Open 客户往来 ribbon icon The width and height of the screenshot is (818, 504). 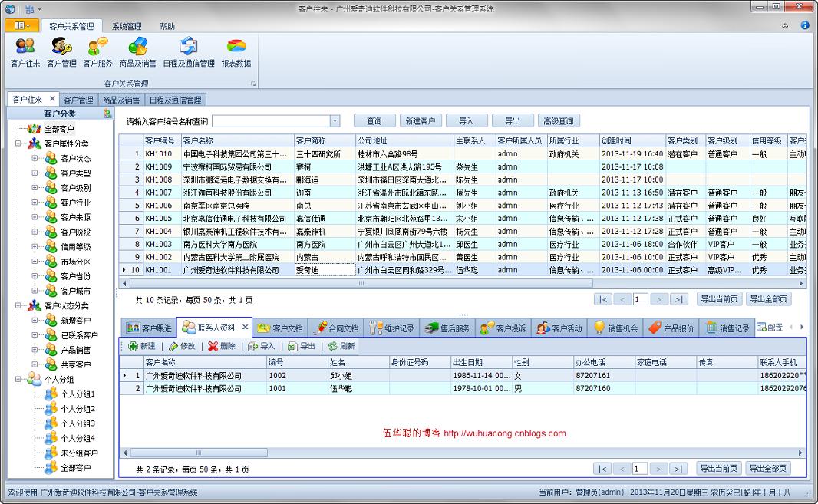(x=25, y=52)
